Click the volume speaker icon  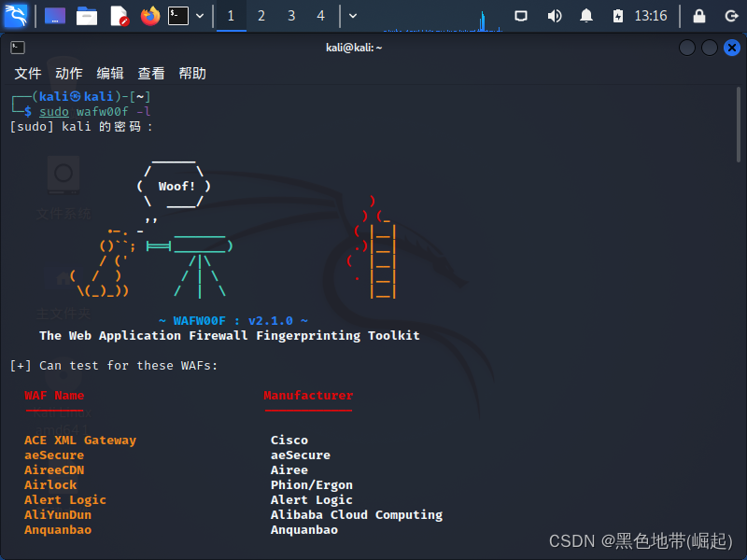pyautogui.click(x=554, y=16)
